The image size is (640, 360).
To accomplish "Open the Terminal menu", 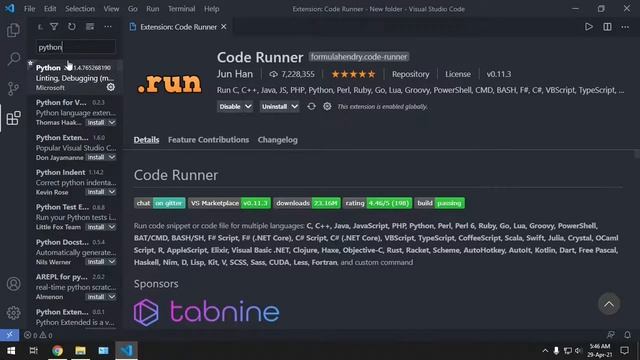I will click(181, 9).
